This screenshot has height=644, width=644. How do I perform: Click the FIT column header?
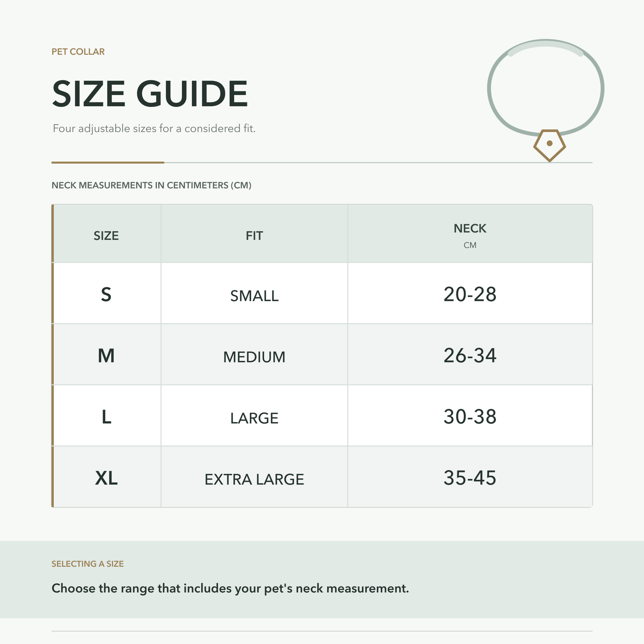click(x=254, y=236)
